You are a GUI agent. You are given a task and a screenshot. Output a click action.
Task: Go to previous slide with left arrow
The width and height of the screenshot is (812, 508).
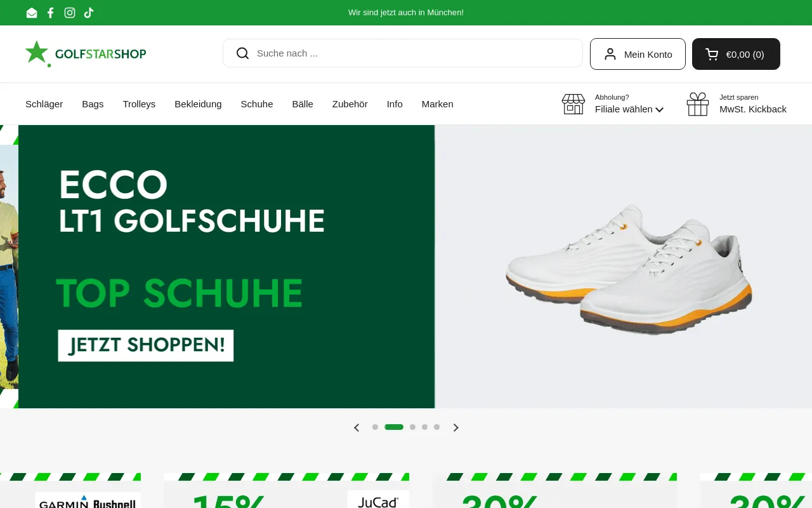[x=357, y=427]
